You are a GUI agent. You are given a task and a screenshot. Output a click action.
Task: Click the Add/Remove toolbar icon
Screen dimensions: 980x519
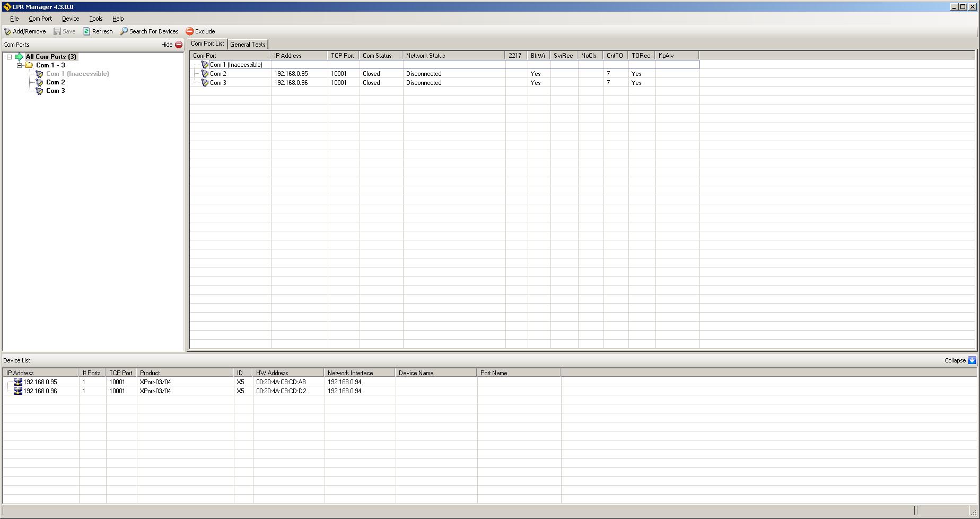tap(7, 31)
